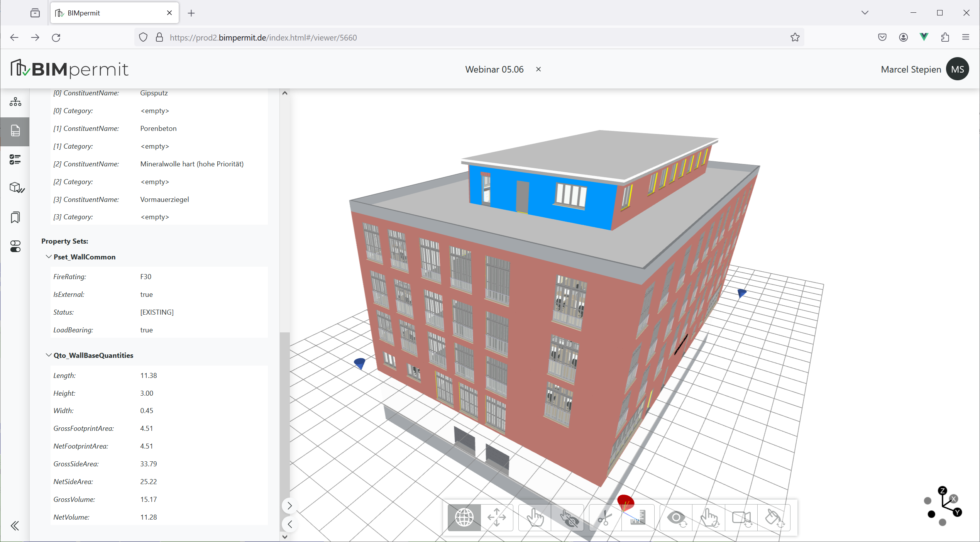The width and height of the screenshot is (980, 542).
Task: Shrink panel with left chevron button
Action: 289,524
